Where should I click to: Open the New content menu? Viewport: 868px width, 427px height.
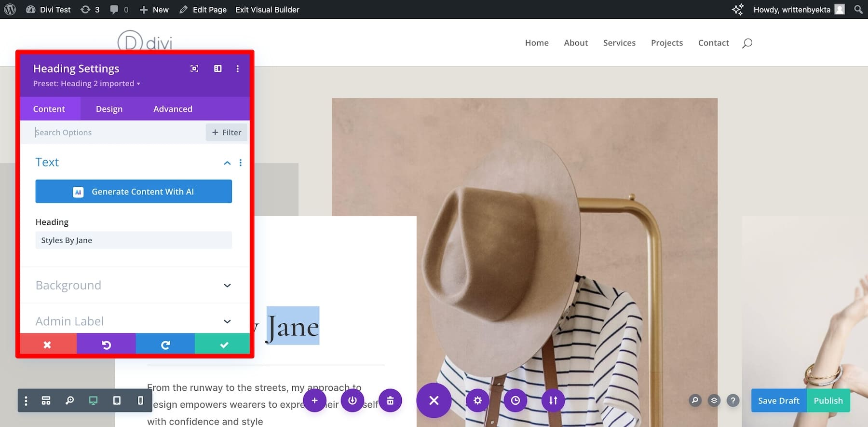[x=154, y=9]
